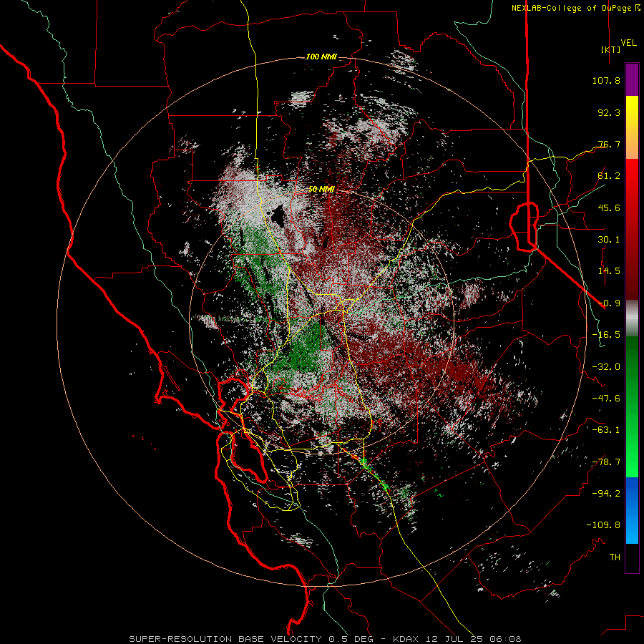Click the 14.5 velocity scale value
This screenshot has height=644, width=644.
609,271
